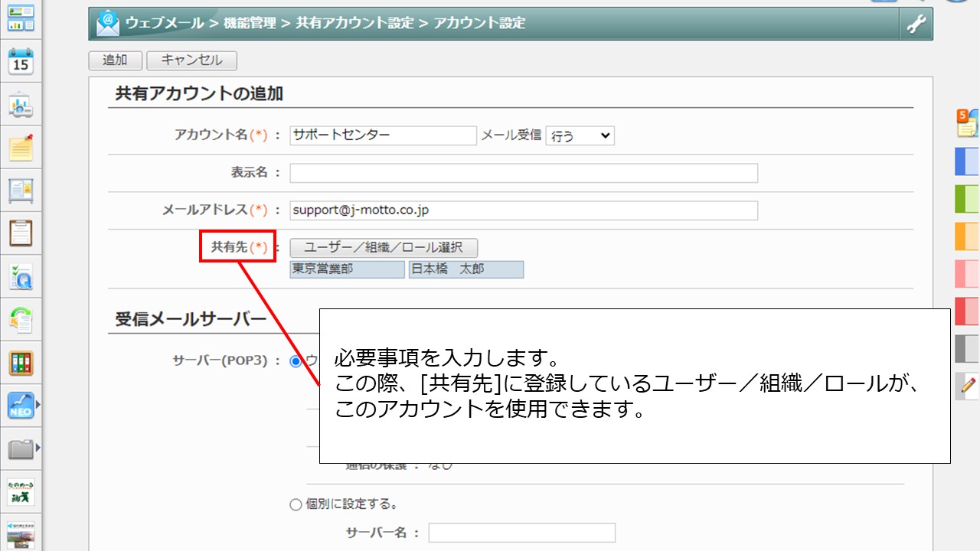Viewport: 980px width, 551px height.
Task: Open the colored binders icon in sidebar
Action: (21, 363)
